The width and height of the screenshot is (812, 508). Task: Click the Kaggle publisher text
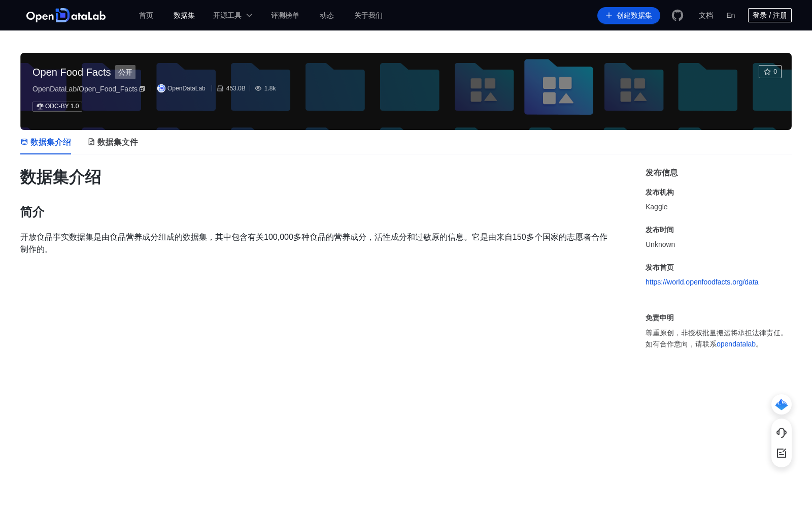pyautogui.click(x=656, y=207)
